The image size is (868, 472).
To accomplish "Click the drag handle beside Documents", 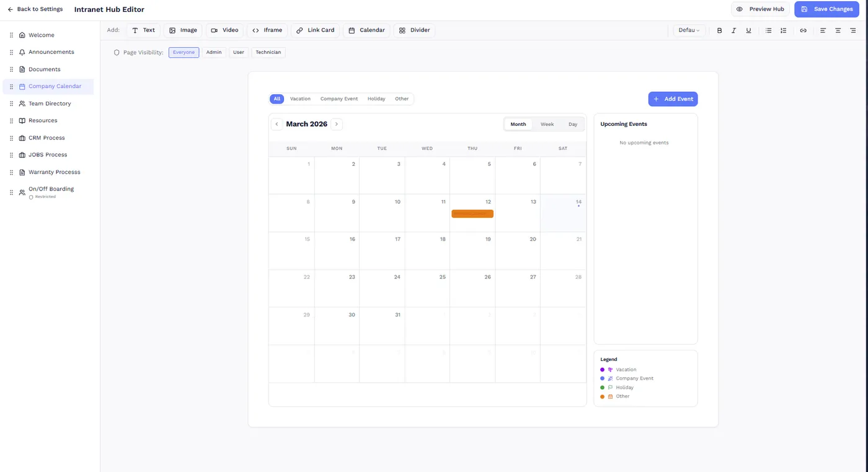I will (x=11, y=69).
